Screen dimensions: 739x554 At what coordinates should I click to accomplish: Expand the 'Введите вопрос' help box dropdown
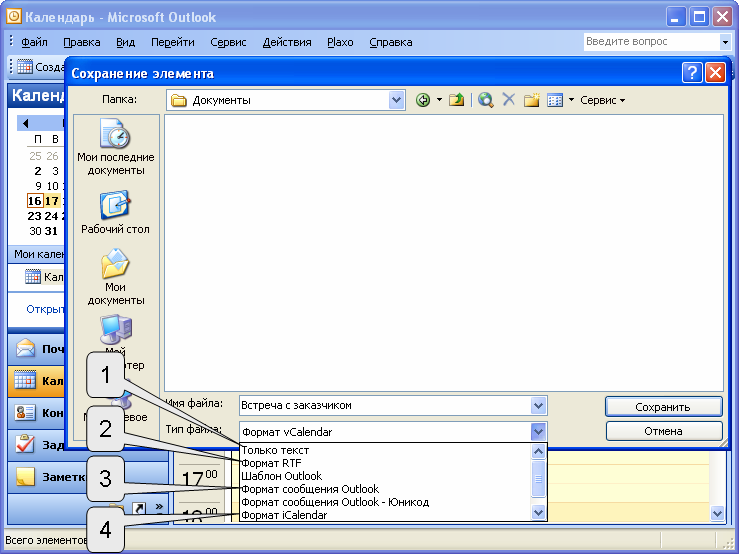[725, 42]
